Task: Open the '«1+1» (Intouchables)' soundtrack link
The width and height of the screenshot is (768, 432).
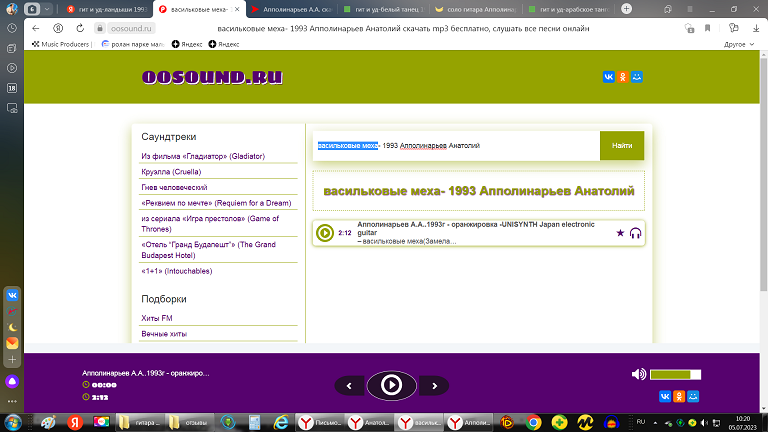Action: [176, 271]
